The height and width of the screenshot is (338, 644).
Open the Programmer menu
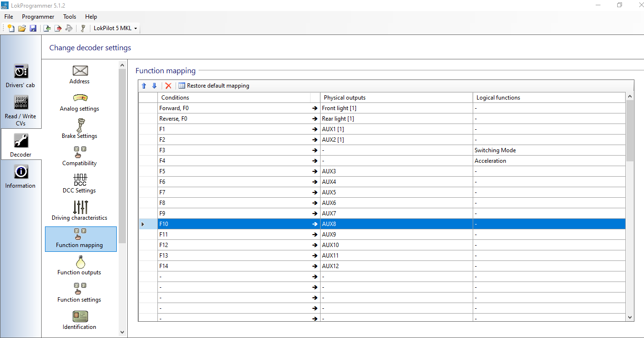tap(38, 17)
